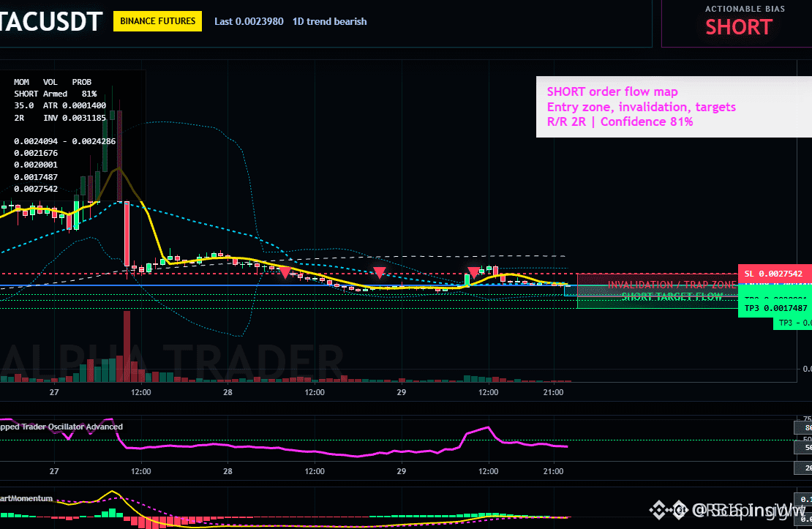Click the red 'SL 0.0027542' price label
The image size is (812, 529).
point(775,274)
